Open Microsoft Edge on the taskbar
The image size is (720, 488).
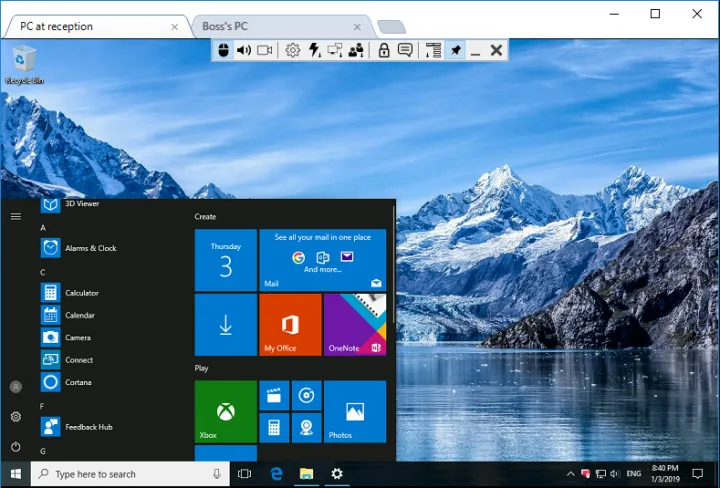[x=276, y=474]
